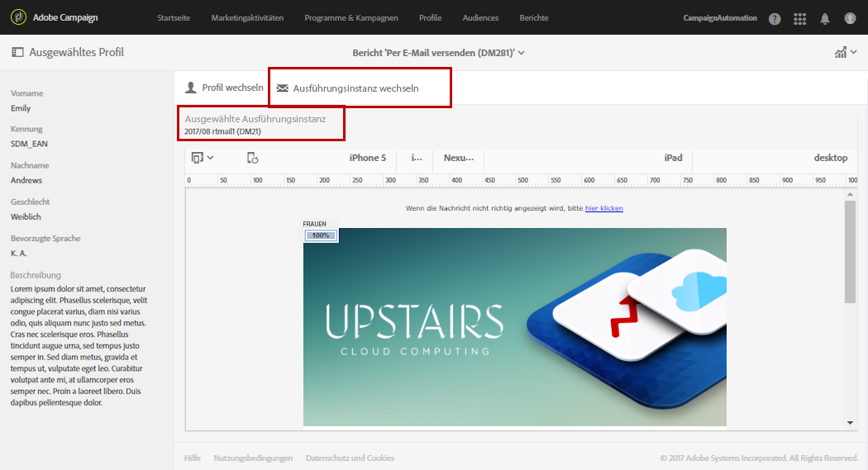Viewport: 868px width, 470px height.
Task: Select the desktop device preview
Action: click(x=830, y=158)
